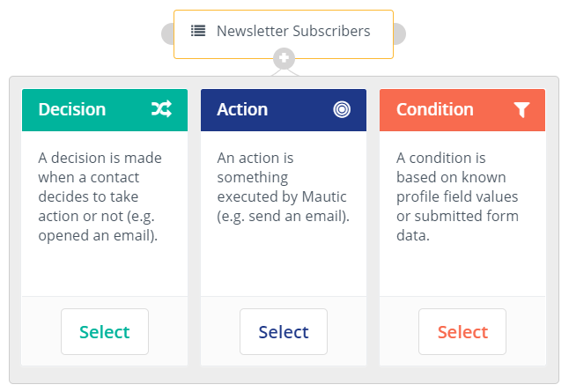Click the right gray endpoint of source node

pyautogui.click(x=398, y=34)
